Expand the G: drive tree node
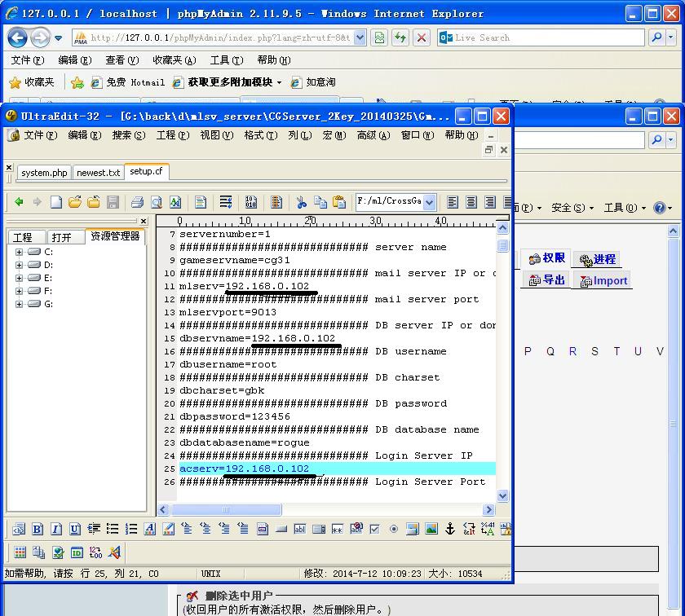This screenshot has height=616, width=685. pos(19,304)
